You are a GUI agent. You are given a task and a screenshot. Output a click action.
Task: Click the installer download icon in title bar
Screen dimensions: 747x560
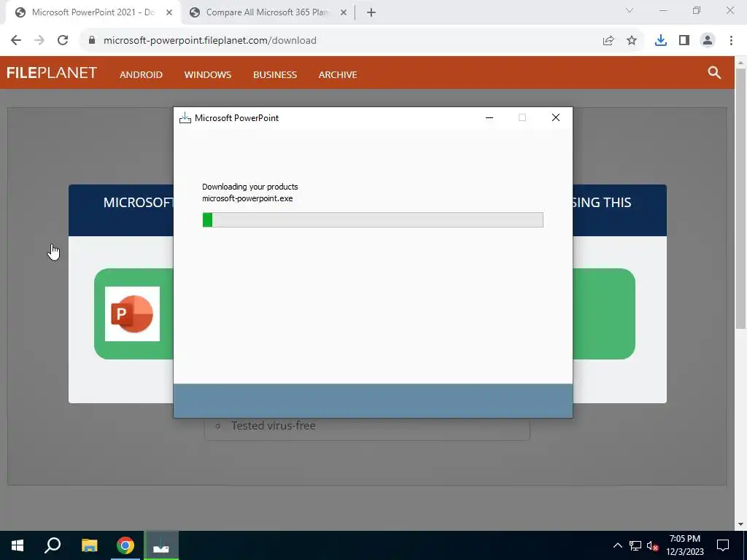(185, 117)
